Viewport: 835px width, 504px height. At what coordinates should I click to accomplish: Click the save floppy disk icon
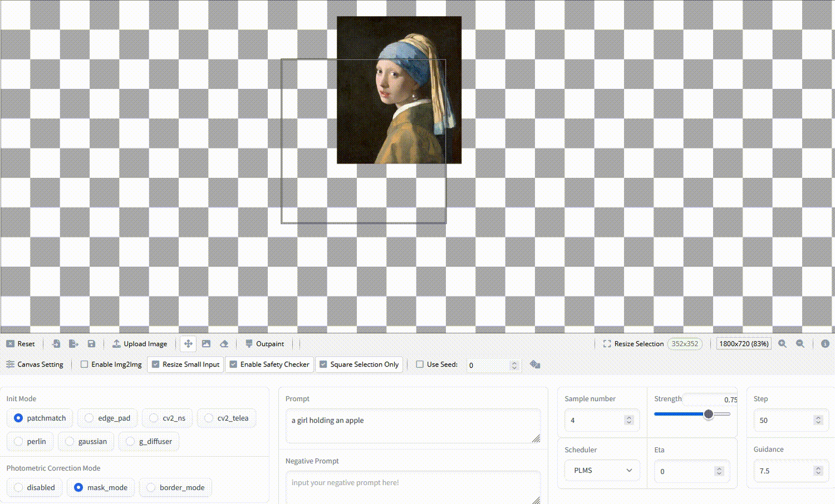tap(92, 344)
